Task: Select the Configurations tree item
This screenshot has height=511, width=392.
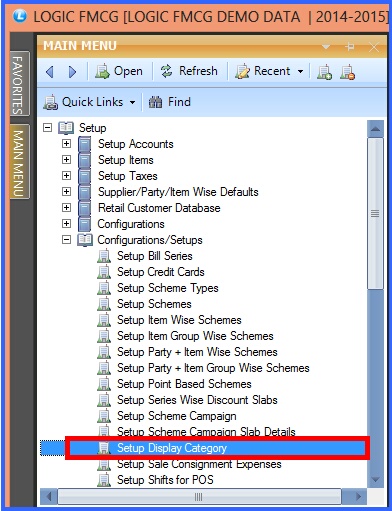Action: (131, 224)
